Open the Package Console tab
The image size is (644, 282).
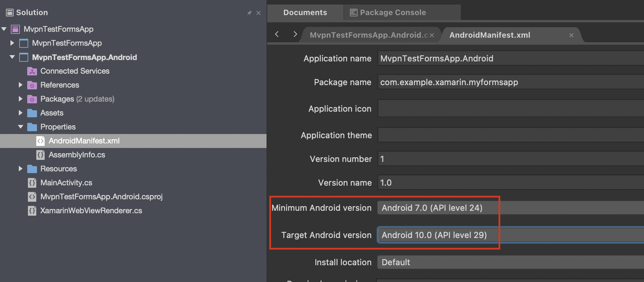pos(402,13)
